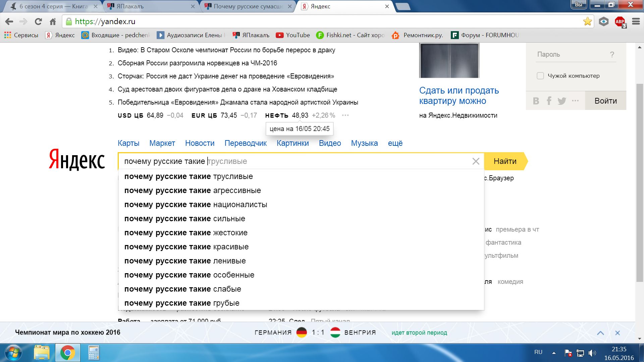
Task: Open Windows Explorer from the taskbar
Action: pos(42,353)
